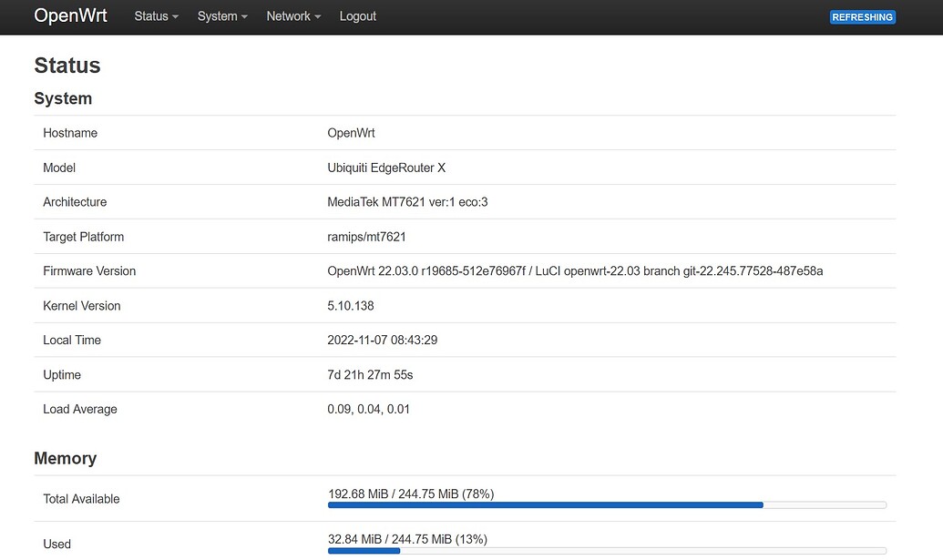The image size is (943, 560).
Task: Toggle auto-refresh via the REFRESHING button
Action: point(862,16)
